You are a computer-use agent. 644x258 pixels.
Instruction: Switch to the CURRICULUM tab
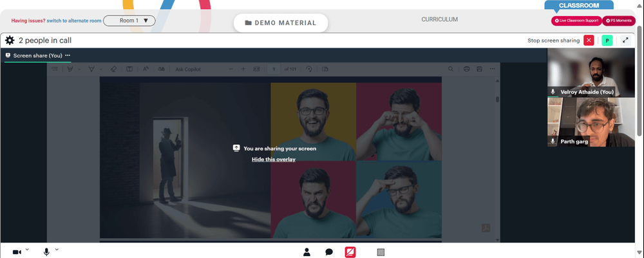[439, 19]
